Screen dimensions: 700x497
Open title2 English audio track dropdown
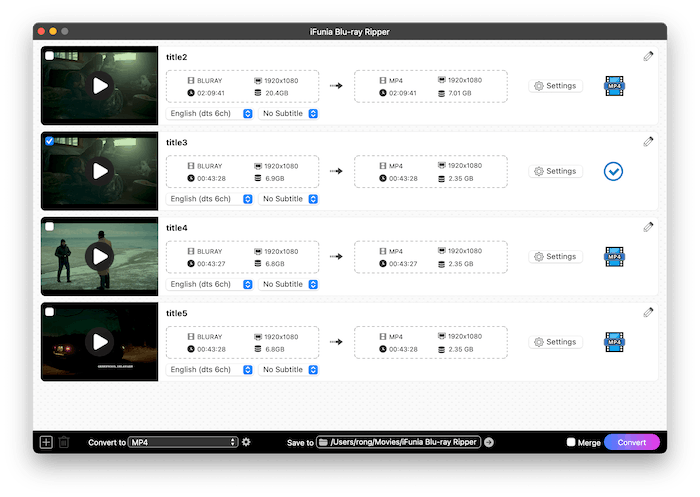[209, 114]
